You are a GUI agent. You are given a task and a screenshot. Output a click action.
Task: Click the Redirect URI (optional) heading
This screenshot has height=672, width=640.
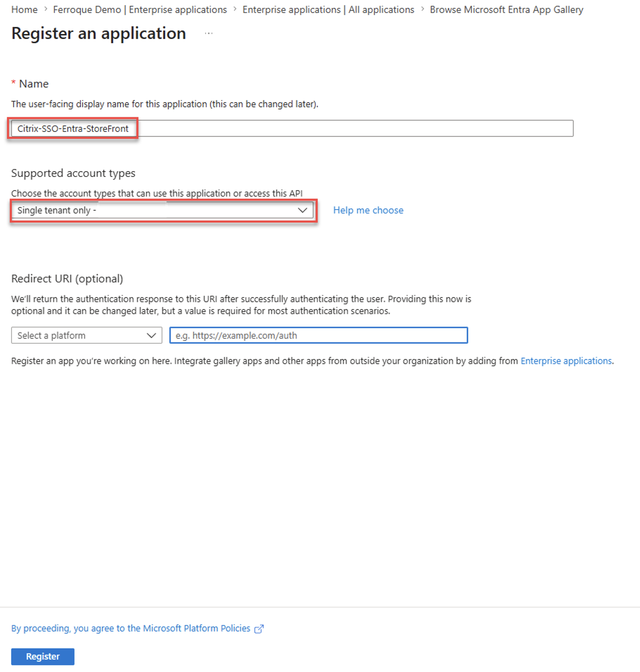67,279
